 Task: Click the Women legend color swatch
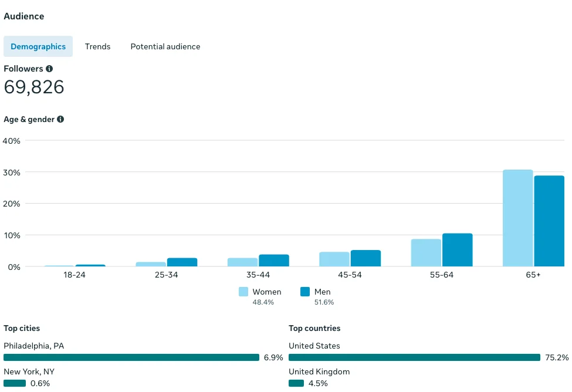click(243, 292)
